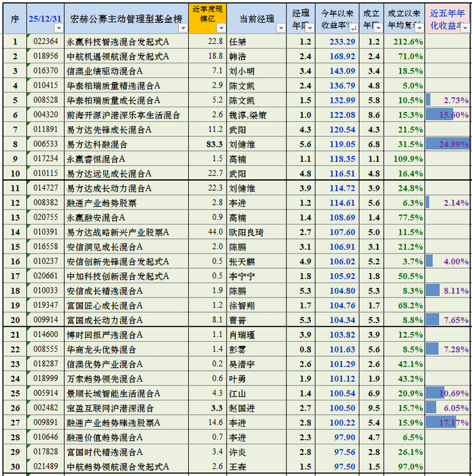This screenshot has width=472, height=476.
Task: Click manager name 赵国进
Action: click(241, 408)
